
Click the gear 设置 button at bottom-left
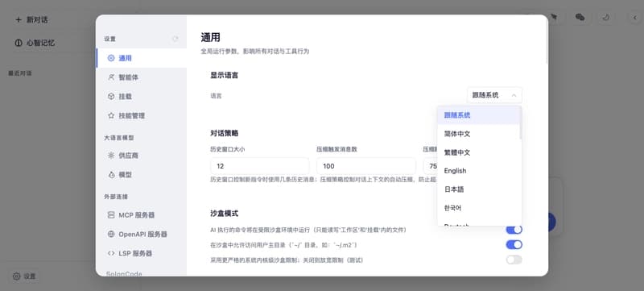point(24,276)
